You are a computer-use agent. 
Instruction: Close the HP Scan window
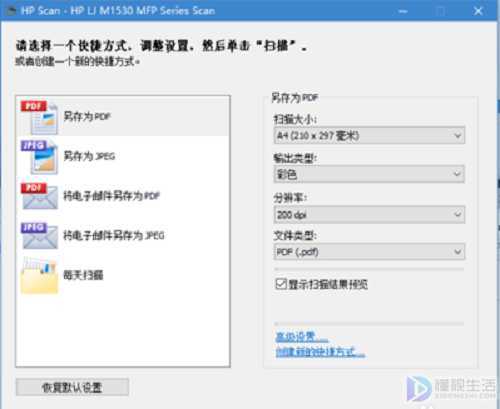point(478,11)
